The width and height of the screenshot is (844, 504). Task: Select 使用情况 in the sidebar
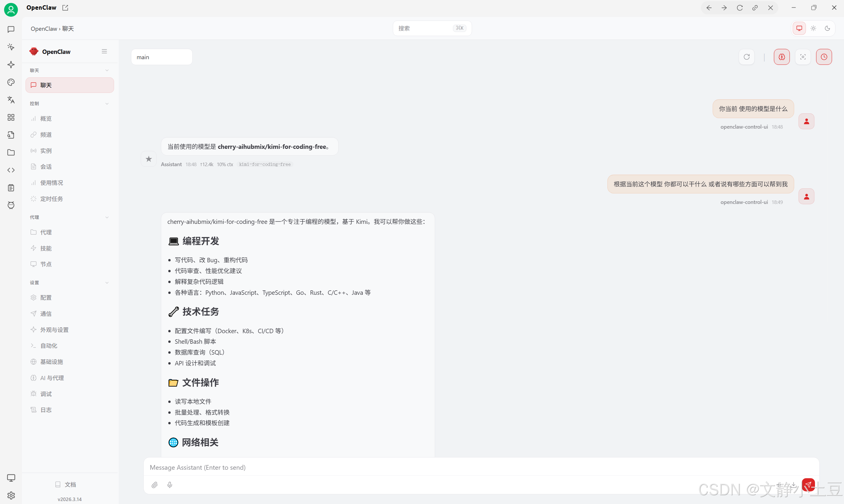tap(51, 183)
